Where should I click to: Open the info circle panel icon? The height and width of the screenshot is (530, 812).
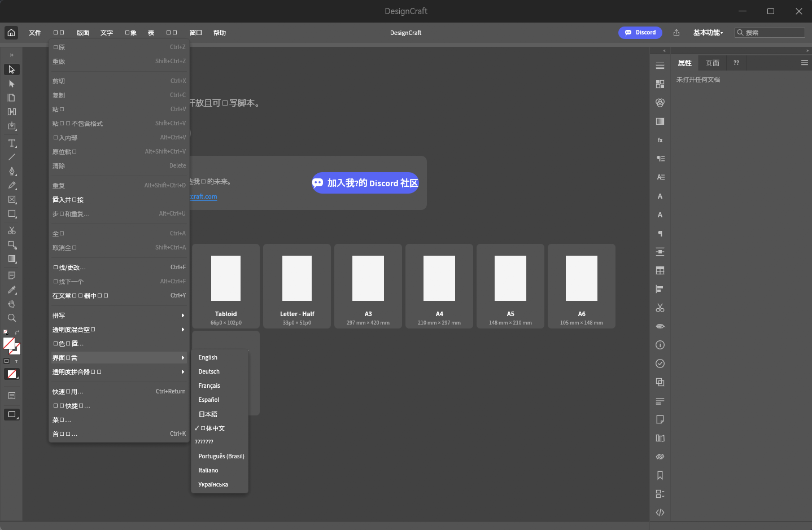[660, 345]
